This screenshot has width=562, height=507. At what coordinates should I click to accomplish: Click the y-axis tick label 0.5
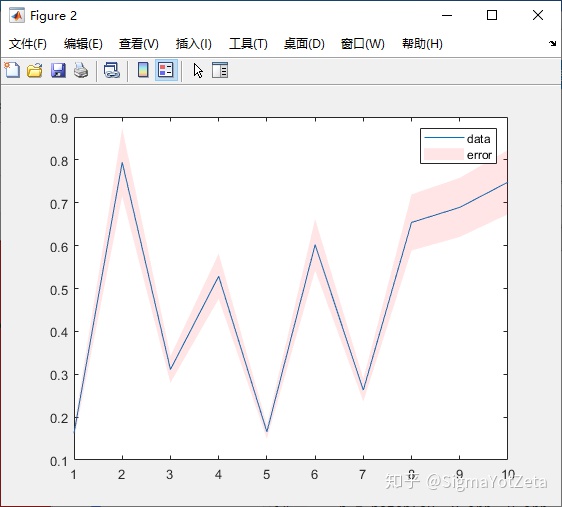59,290
